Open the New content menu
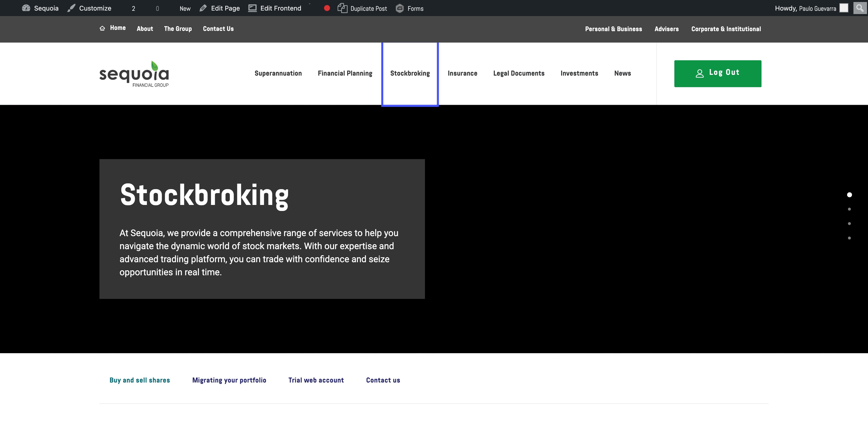The image size is (868, 432). coord(185,9)
